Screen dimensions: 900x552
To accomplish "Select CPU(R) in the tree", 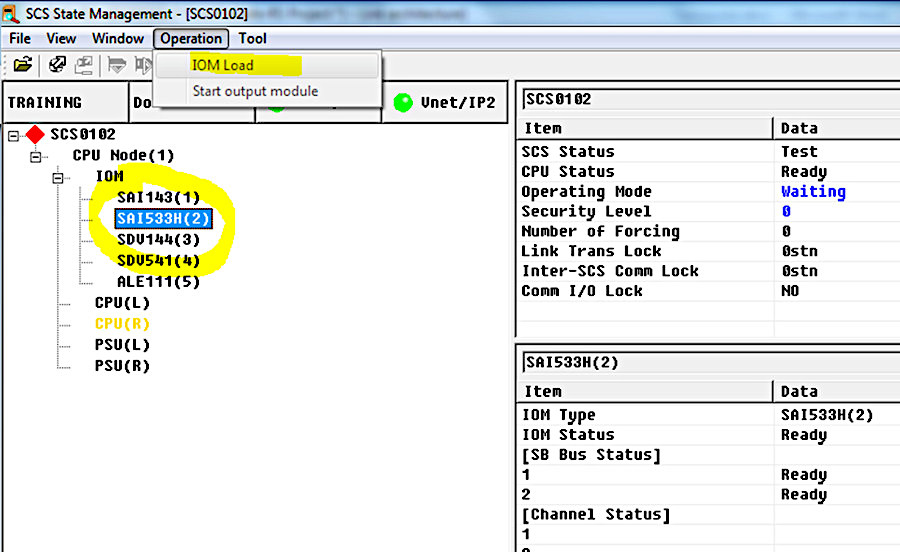I will click(122, 324).
